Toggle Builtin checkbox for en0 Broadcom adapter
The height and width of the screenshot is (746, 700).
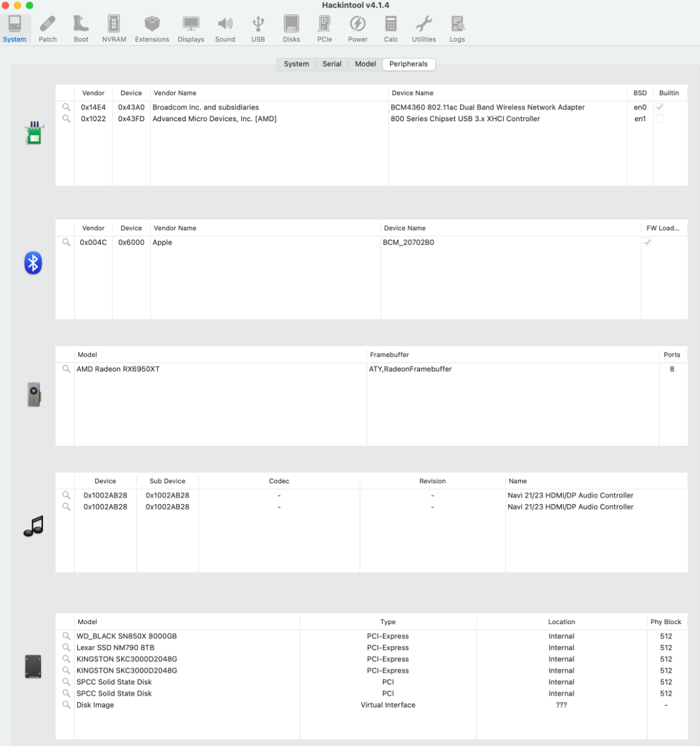(660, 107)
